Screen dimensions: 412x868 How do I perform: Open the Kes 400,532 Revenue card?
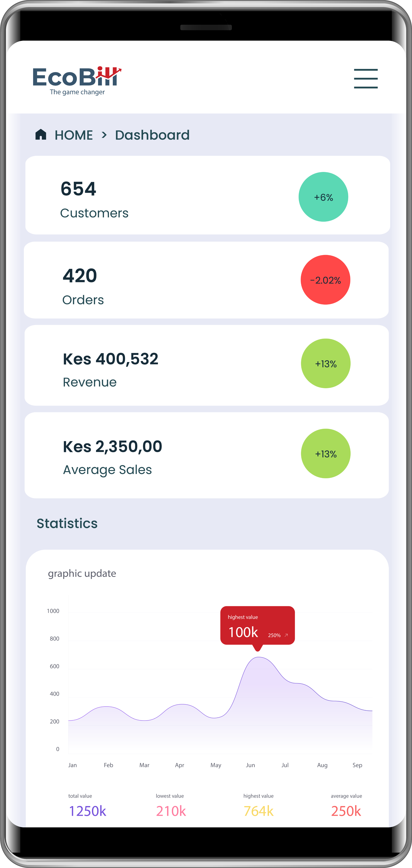[x=207, y=365]
